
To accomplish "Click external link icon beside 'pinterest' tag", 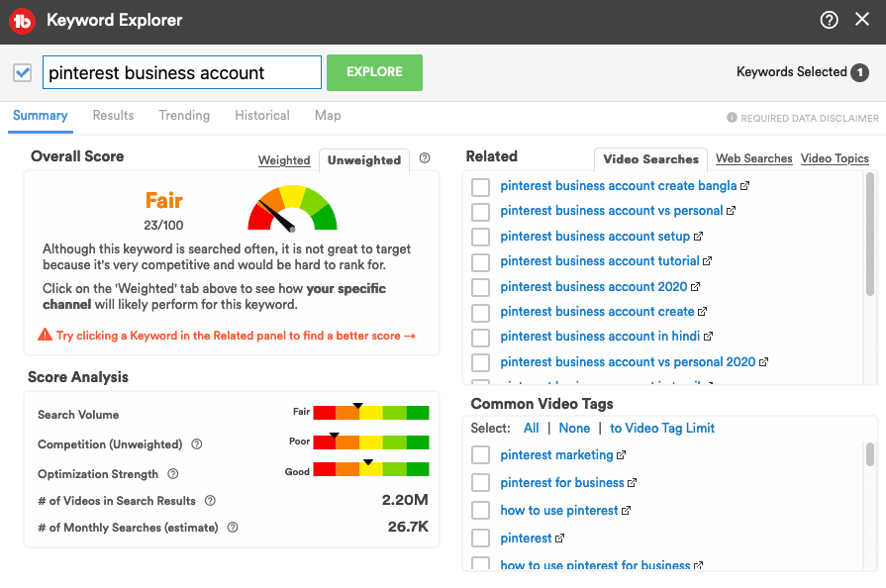I will click(560, 539).
